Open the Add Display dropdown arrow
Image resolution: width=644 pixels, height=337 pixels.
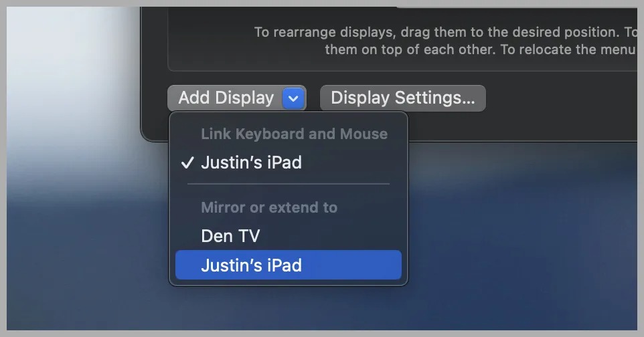[x=293, y=98]
